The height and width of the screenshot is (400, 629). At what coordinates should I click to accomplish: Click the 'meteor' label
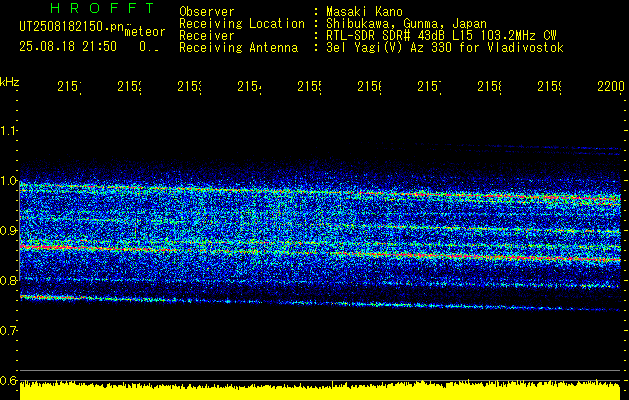(x=145, y=32)
